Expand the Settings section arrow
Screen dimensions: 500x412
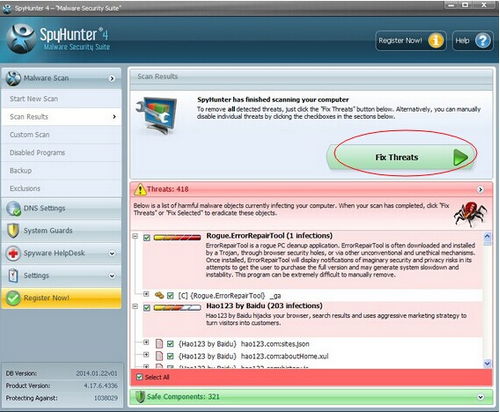pyautogui.click(x=112, y=276)
